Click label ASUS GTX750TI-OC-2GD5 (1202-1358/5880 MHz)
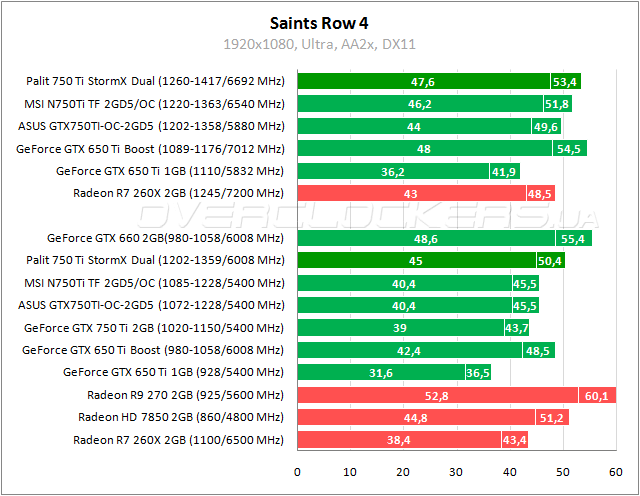The height and width of the screenshot is (496, 640). [x=151, y=126]
